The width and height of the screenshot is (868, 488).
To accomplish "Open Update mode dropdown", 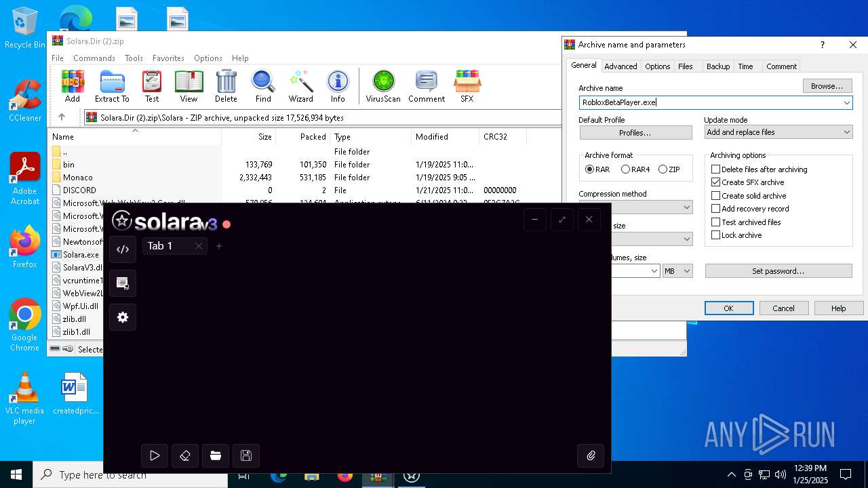I will [778, 132].
